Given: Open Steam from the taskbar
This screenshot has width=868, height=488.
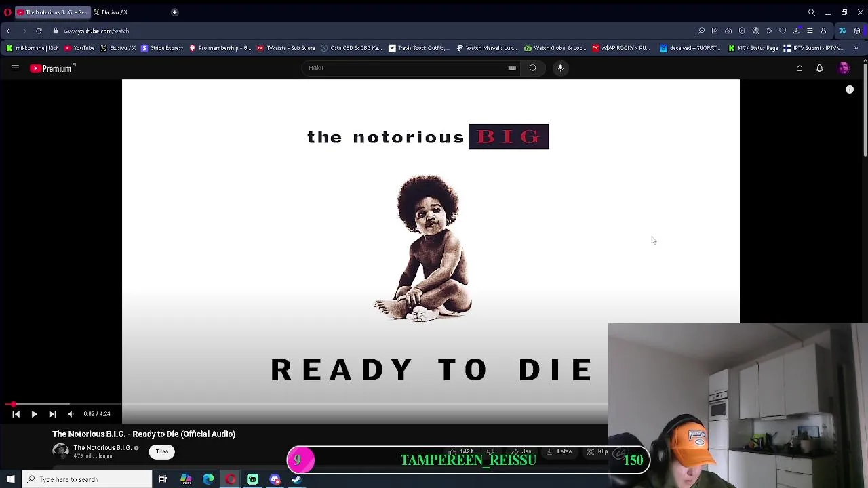Looking at the screenshot, I should click(x=296, y=479).
